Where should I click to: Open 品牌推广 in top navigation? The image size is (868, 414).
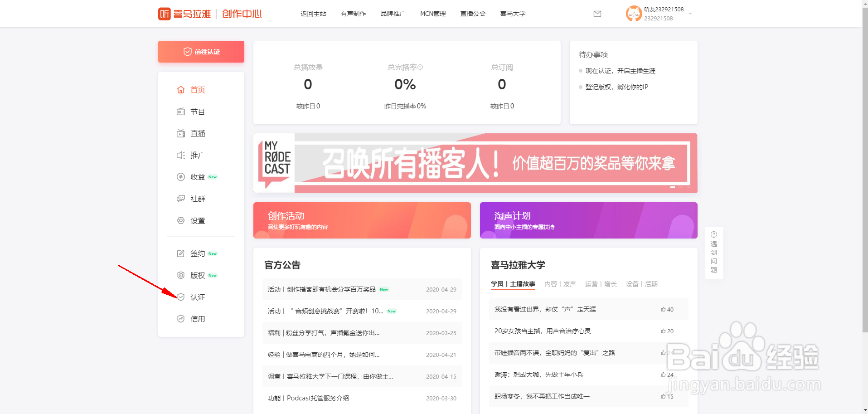[393, 14]
